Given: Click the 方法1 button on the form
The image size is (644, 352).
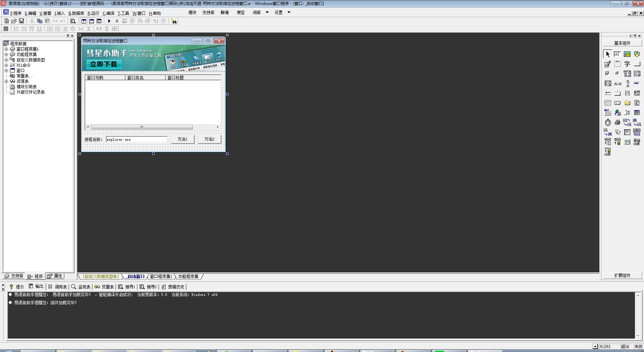Looking at the screenshot, I should click(182, 139).
